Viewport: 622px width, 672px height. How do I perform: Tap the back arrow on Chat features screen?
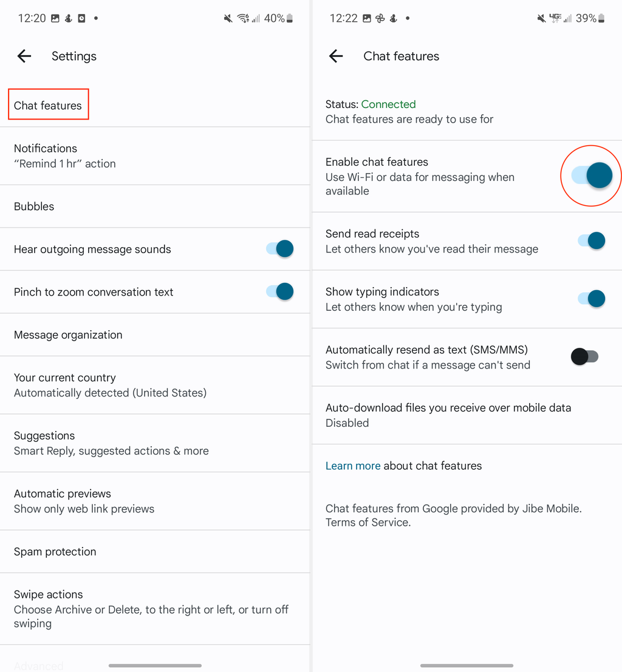335,56
